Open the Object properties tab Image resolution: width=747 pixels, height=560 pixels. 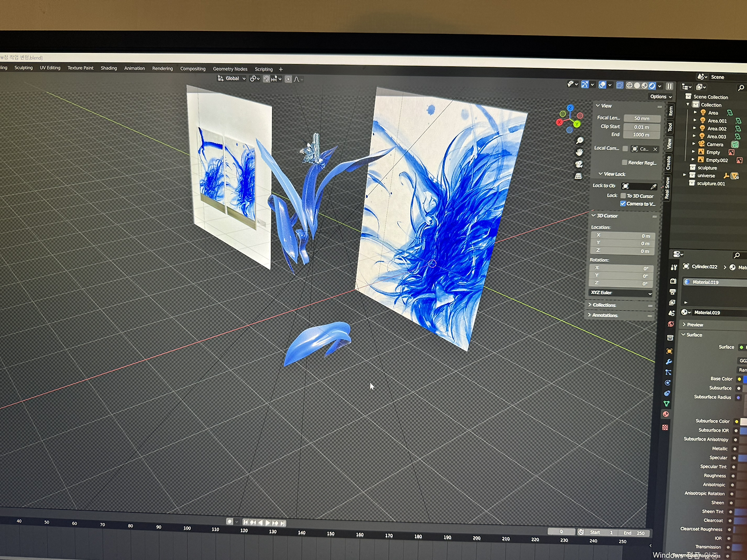click(669, 351)
